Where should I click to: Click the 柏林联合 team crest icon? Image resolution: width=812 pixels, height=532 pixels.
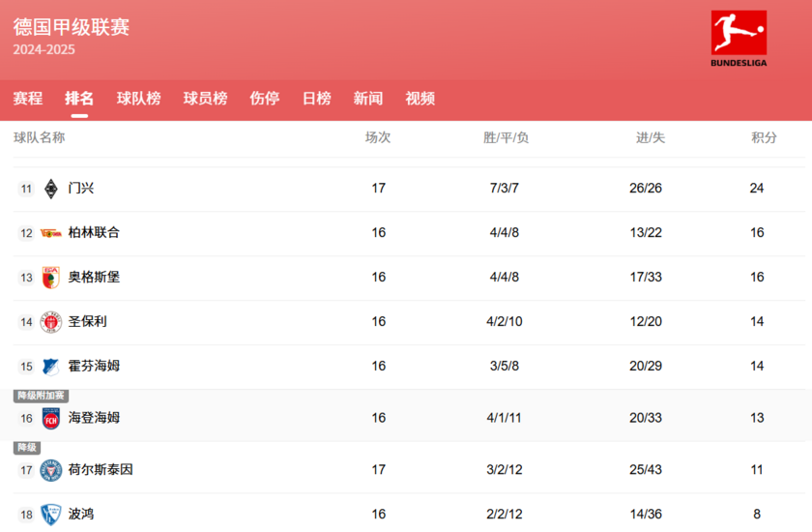click(x=51, y=233)
